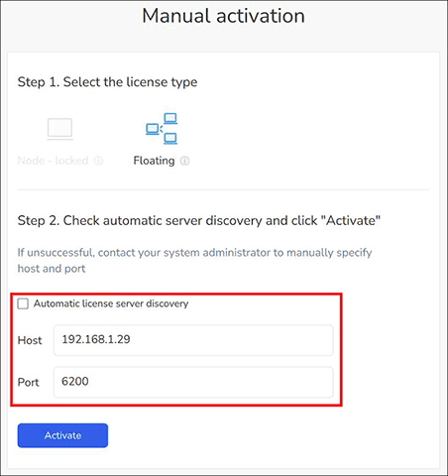Click the Automatic license server discovery label text
The width and height of the screenshot is (448, 476).
coord(111,303)
